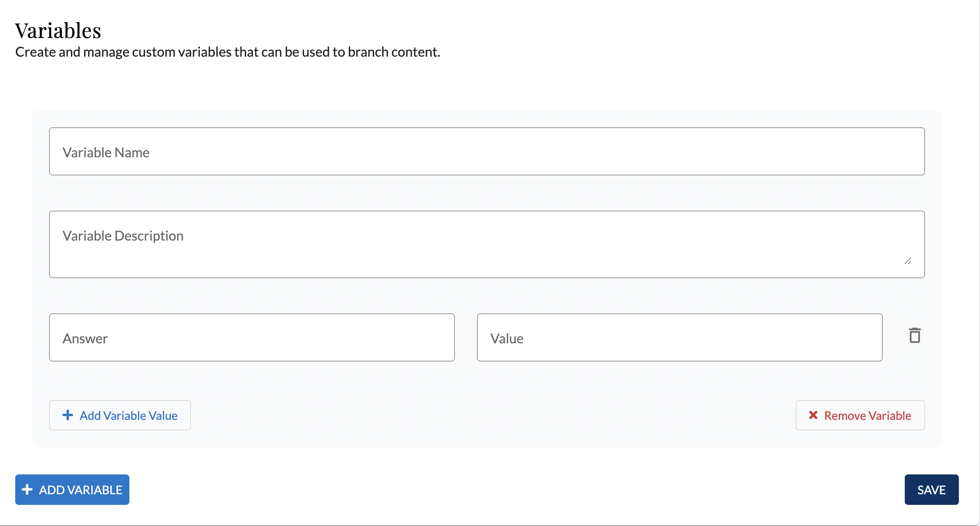Viewport: 980px width, 526px height.
Task: Click into the Answer input field
Action: pos(252,337)
